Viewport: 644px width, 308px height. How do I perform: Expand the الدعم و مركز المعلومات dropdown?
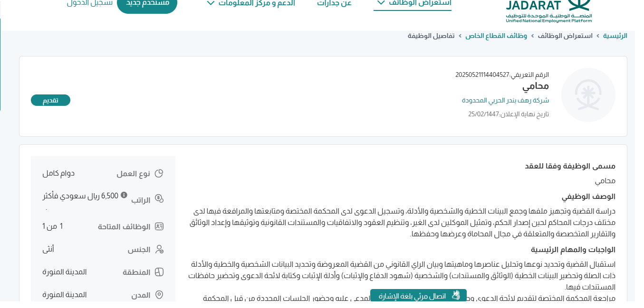click(x=250, y=3)
